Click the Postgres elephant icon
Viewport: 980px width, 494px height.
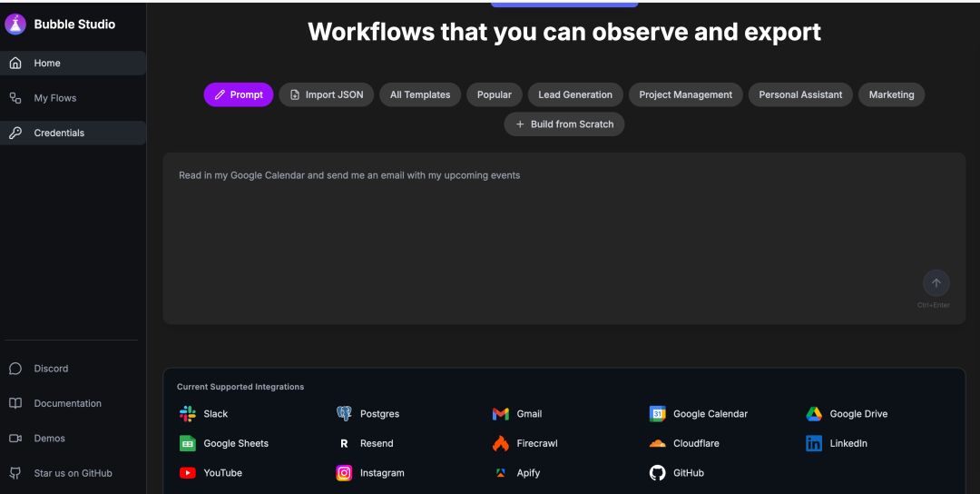pos(344,413)
